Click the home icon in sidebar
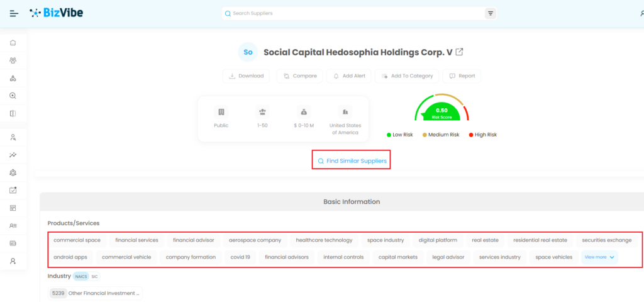 [x=13, y=43]
